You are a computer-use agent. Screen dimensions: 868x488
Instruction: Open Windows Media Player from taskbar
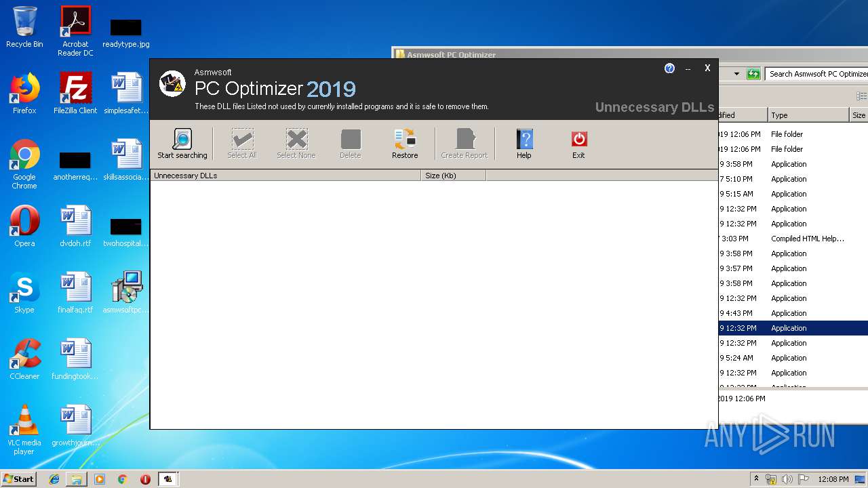[x=100, y=479]
